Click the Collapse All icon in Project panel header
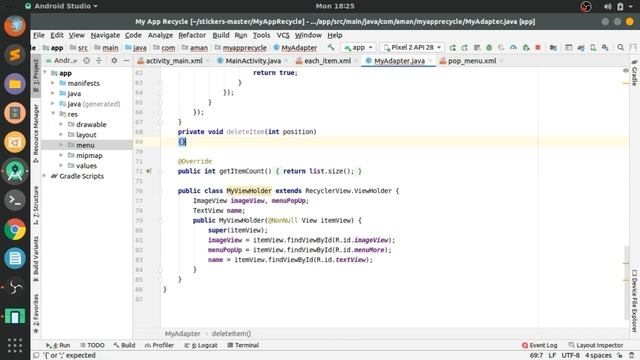The image size is (640, 360). 99,61
